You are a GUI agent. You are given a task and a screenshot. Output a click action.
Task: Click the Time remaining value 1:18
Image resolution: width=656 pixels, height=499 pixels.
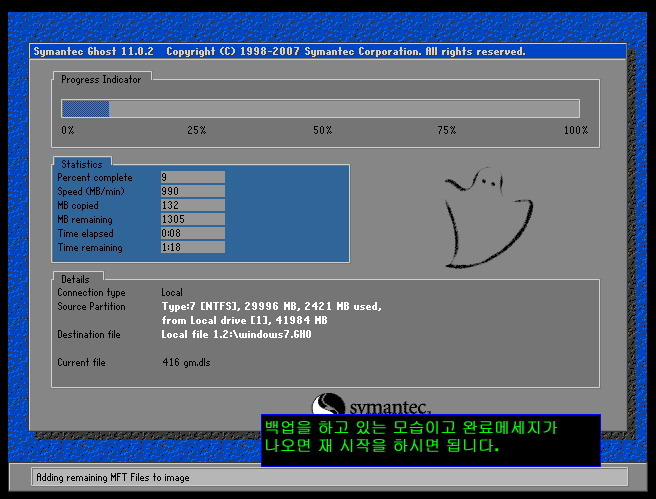pos(193,247)
